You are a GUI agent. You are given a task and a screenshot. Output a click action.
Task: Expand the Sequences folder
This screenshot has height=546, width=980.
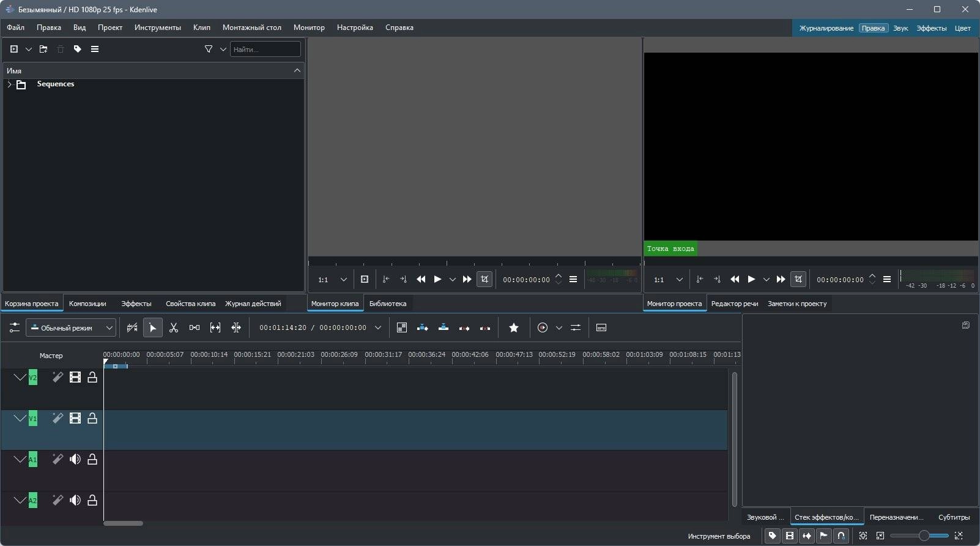coord(9,84)
